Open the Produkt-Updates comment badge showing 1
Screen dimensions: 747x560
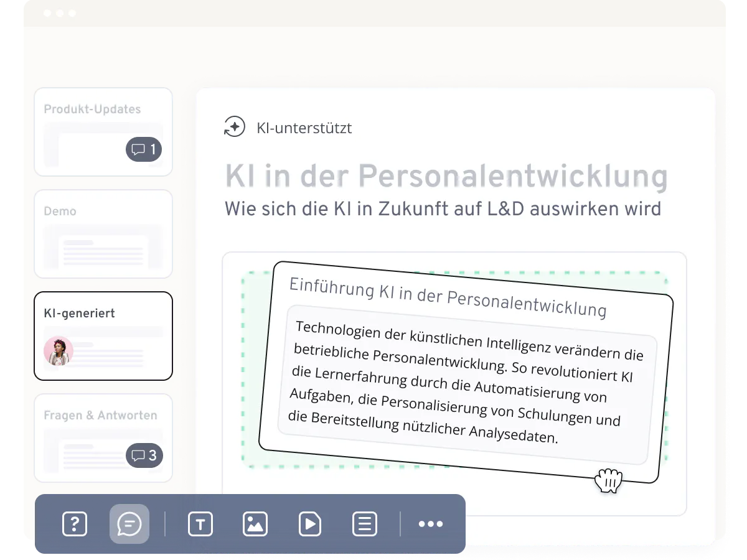click(x=144, y=149)
